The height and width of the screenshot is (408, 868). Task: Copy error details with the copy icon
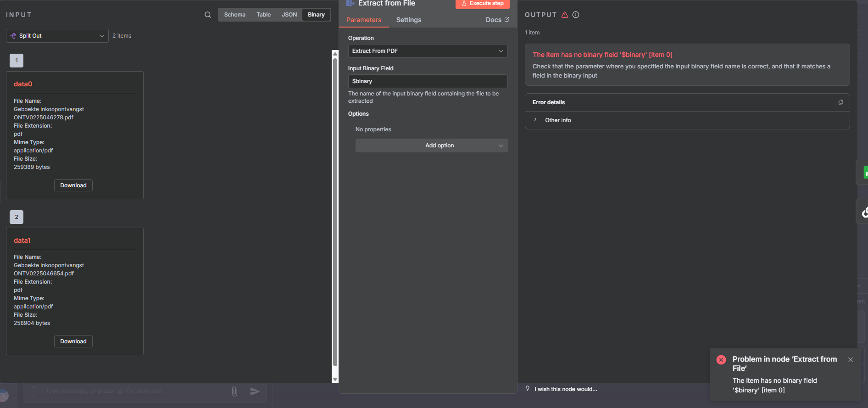point(840,102)
